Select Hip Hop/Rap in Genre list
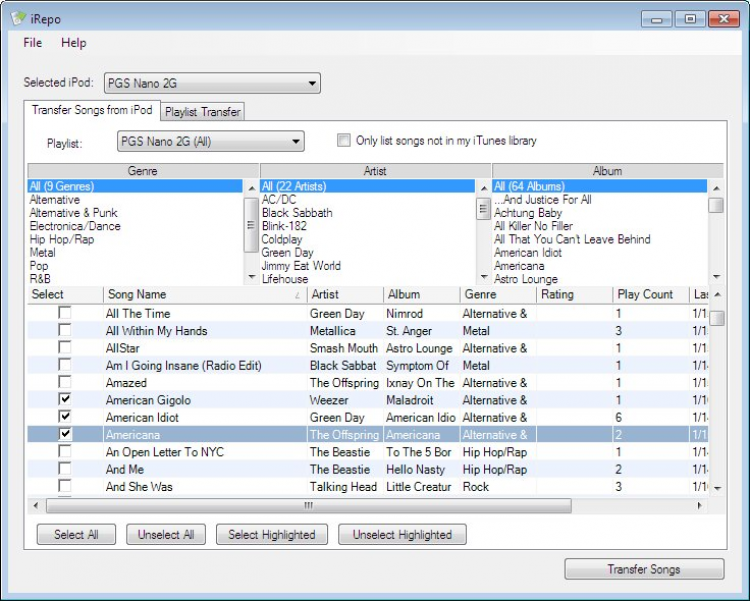The height and width of the screenshot is (601, 750). (x=135, y=239)
